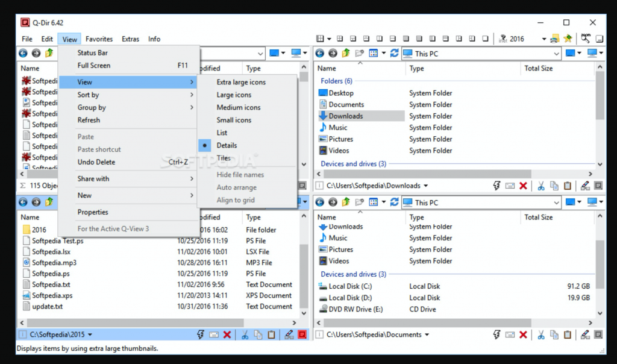Open the pane layout dropdown arrow in main toolbar
617x364 pixels.
[329, 39]
